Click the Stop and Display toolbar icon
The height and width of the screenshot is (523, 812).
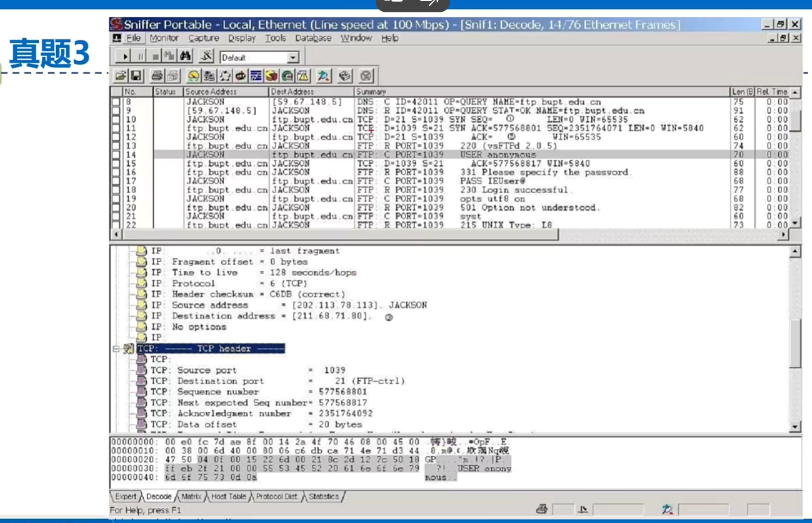tap(169, 57)
